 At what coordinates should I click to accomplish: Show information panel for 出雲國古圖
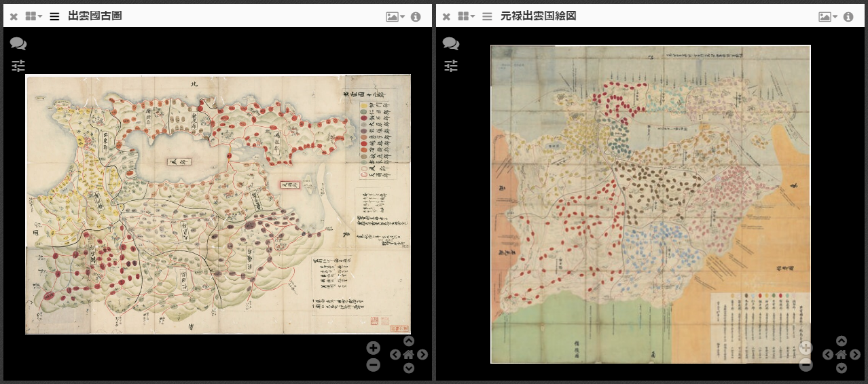click(x=416, y=16)
